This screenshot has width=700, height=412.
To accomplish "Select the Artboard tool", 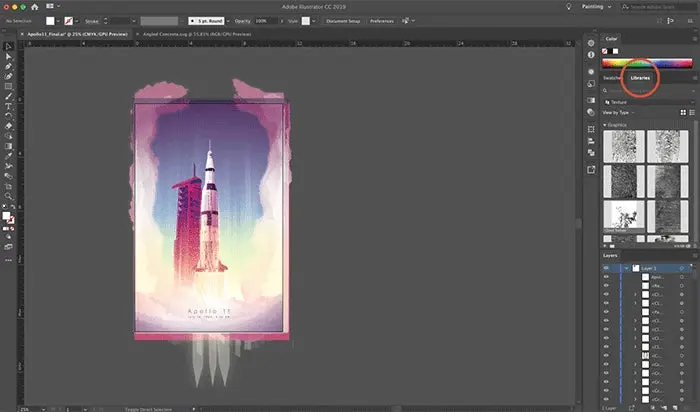I will pos(8,186).
